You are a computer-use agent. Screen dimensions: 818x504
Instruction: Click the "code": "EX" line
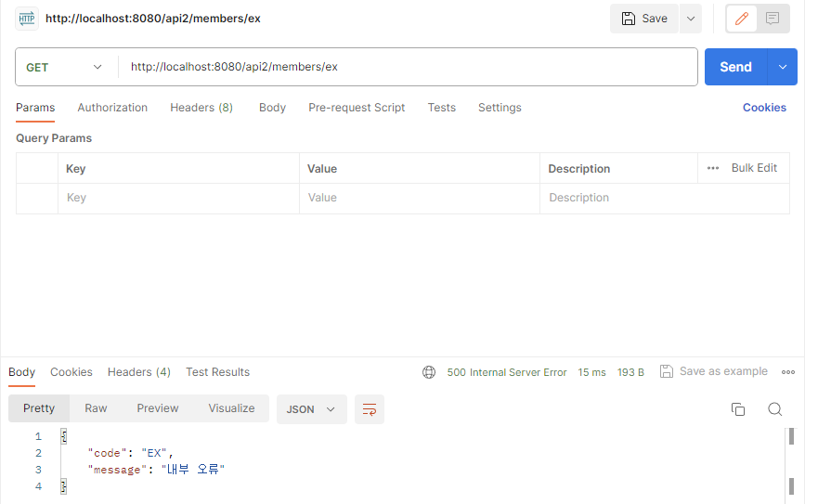tap(130, 453)
